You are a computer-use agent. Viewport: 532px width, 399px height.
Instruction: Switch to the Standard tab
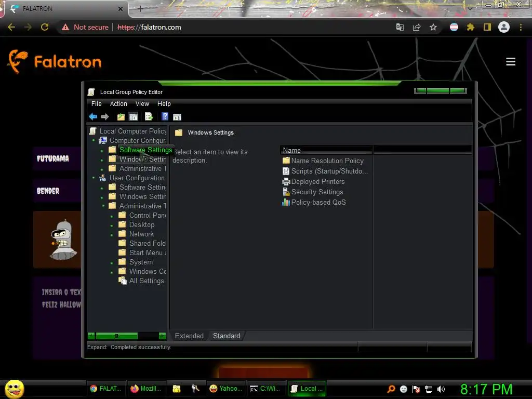tap(227, 336)
